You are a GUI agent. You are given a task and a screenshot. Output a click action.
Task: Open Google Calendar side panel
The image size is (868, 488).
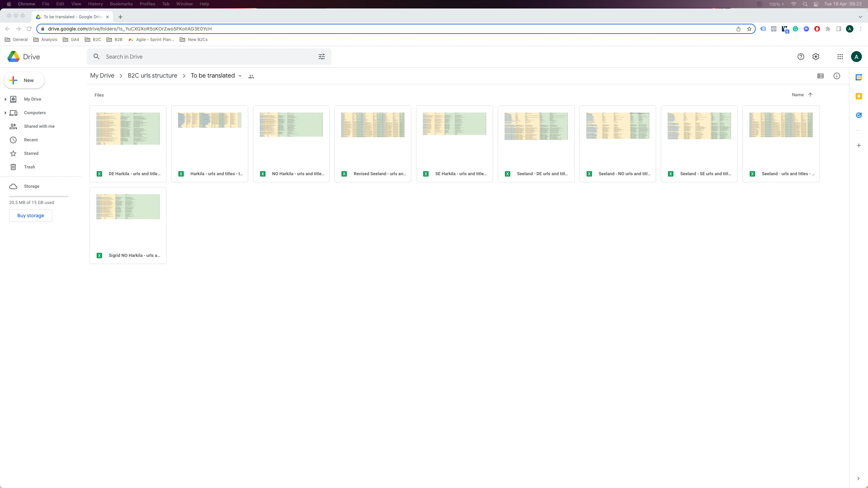pyautogui.click(x=859, y=77)
